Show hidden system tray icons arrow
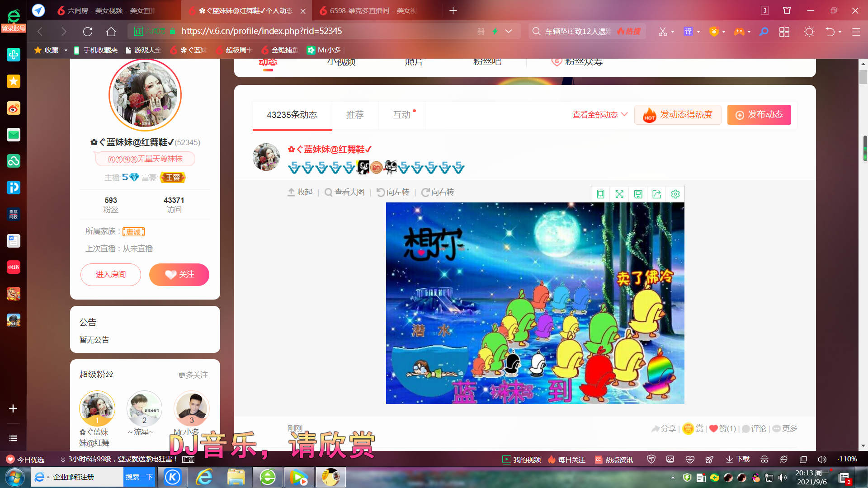Image resolution: width=868 pixels, height=488 pixels. 673,477
